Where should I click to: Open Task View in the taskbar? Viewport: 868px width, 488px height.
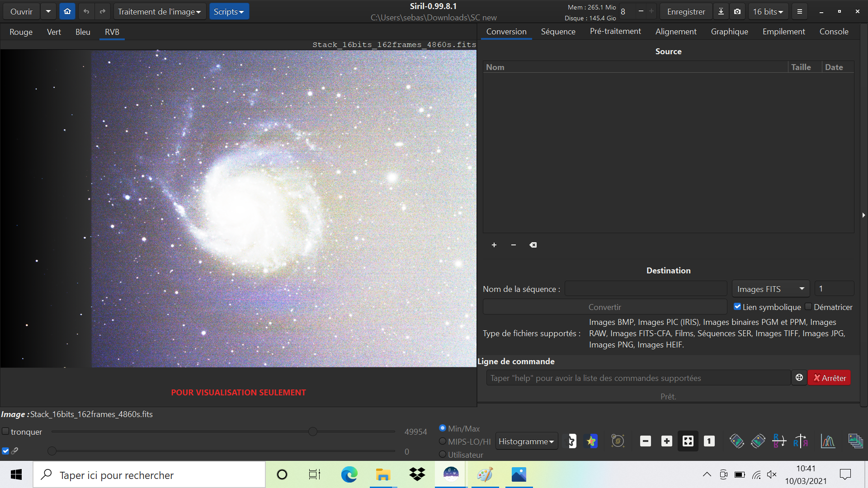[315, 474]
